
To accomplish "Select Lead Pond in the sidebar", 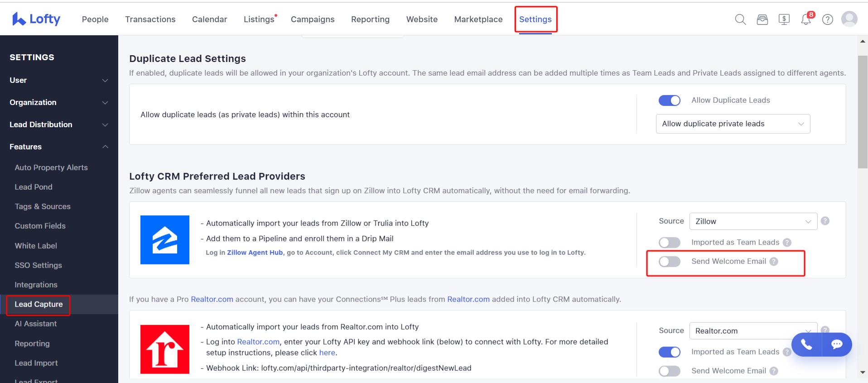I will click(34, 187).
